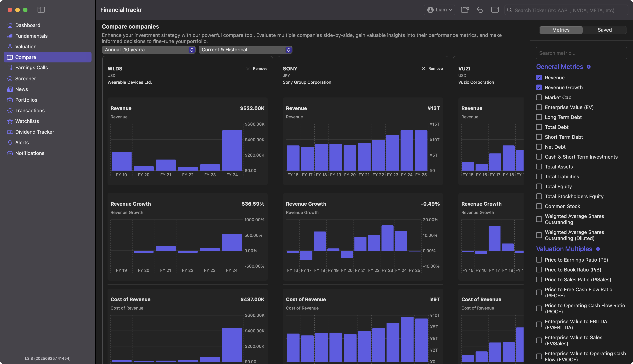Image resolution: width=633 pixels, height=364 pixels.
Task: Toggle the right panel layout icon
Action: coord(495,10)
